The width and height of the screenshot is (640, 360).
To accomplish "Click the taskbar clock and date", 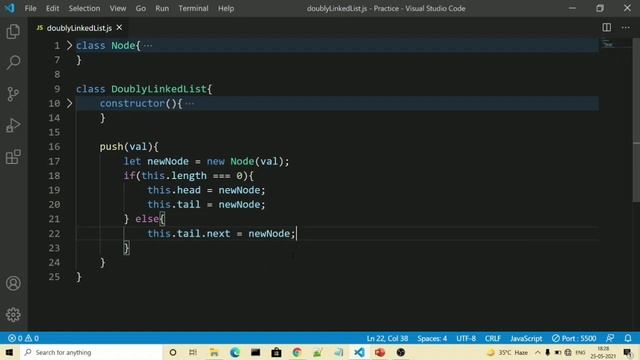I will [603, 352].
